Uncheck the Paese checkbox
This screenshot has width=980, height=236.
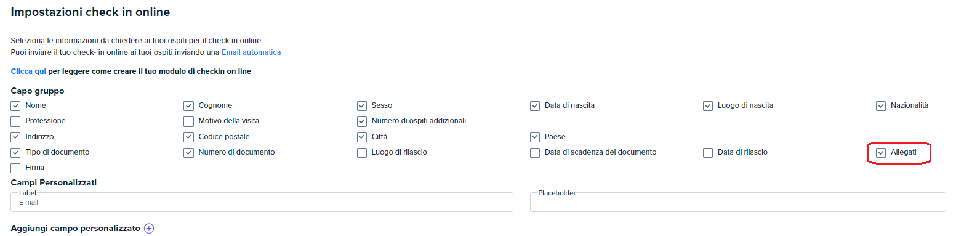535,137
